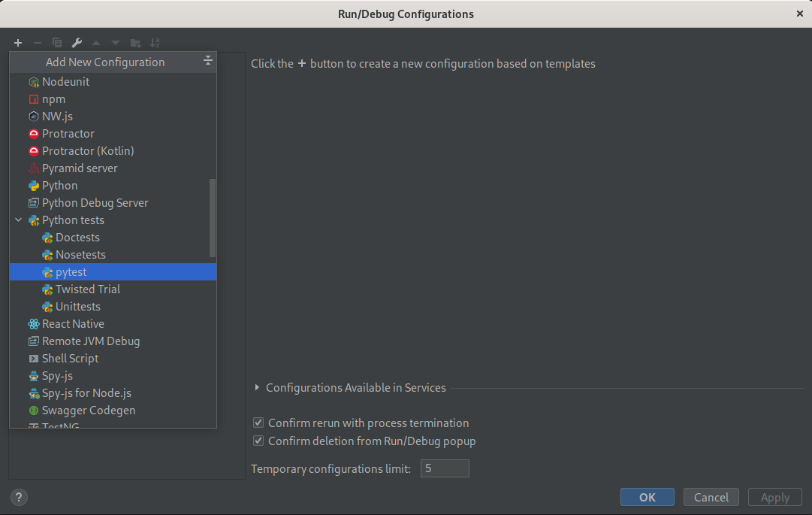Click the React Native atom icon
The image size is (812, 515).
[34, 324]
